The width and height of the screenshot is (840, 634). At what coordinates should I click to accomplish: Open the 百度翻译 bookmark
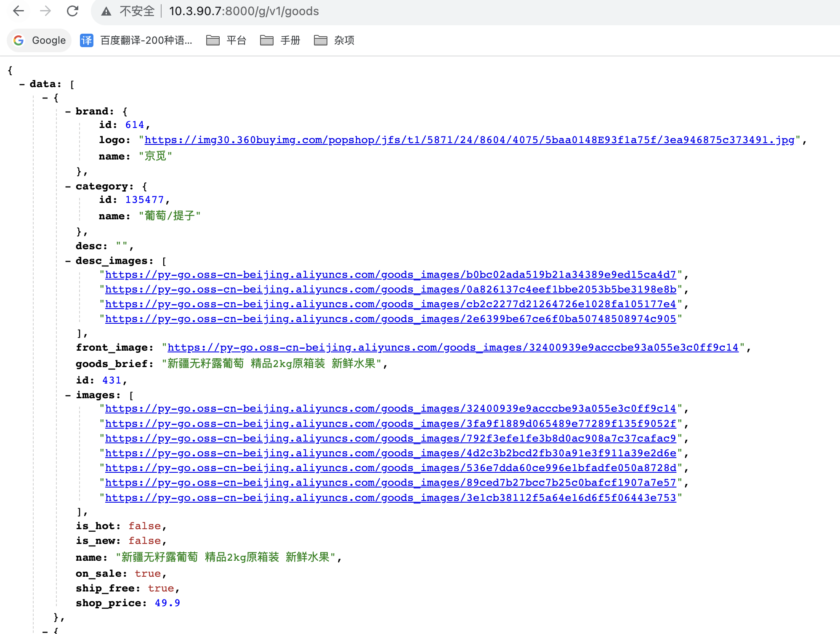(x=136, y=40)
